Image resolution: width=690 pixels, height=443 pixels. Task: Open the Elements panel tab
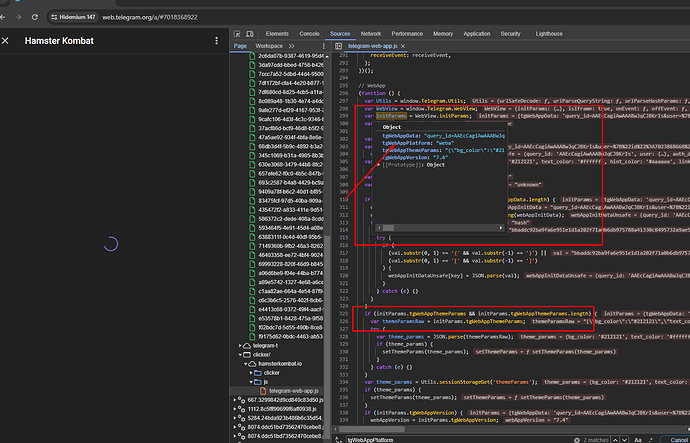tap(277, 34)
